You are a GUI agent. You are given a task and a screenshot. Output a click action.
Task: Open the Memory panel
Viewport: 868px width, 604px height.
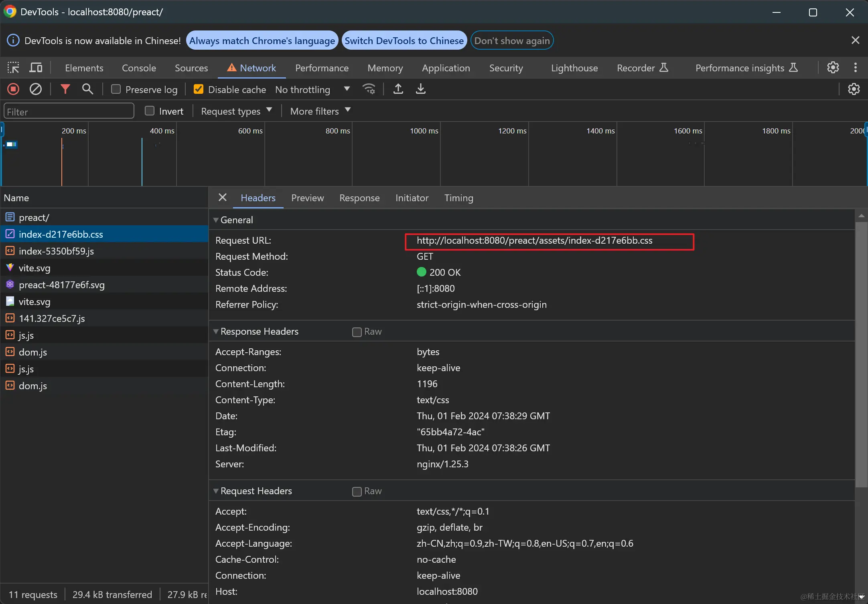point(385,68)
